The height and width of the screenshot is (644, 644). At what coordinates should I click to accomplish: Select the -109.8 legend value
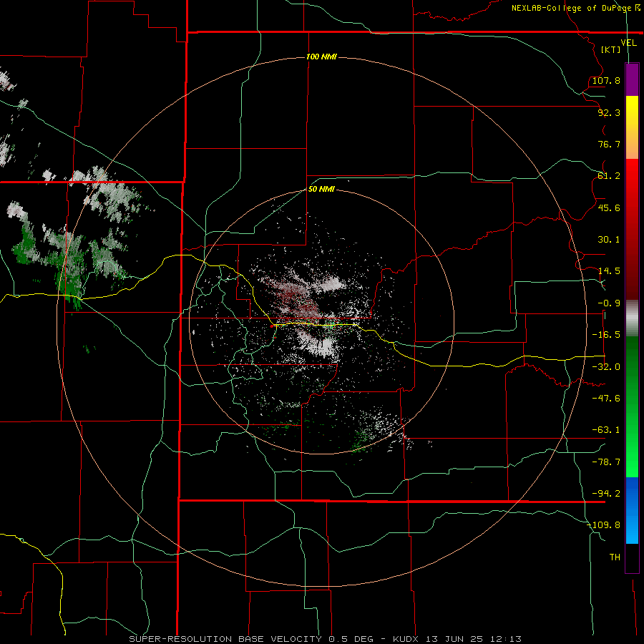pos(603,525)
